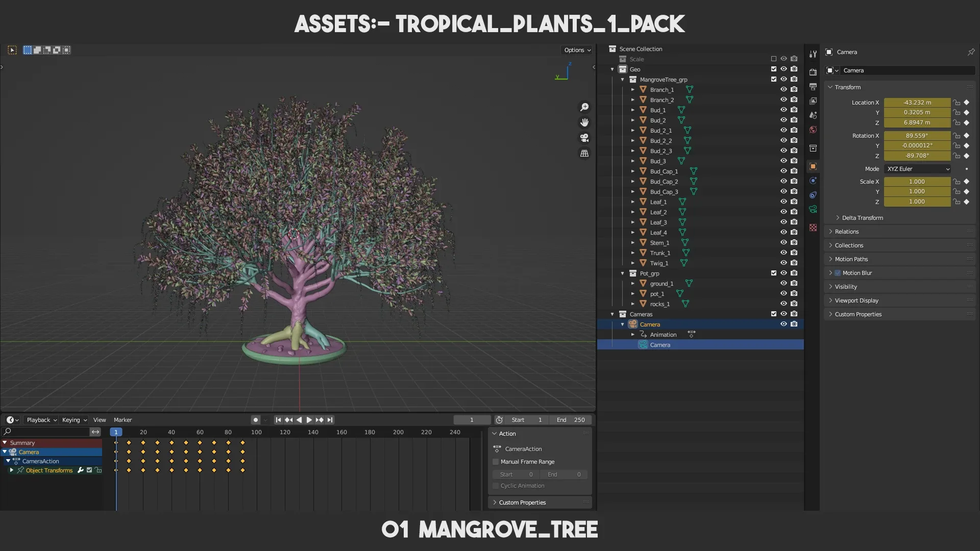Toggle the Motion Blur checkbox
Image resolution: width=980 pixels, height=551 pixels.
click(x=838, y=273)
